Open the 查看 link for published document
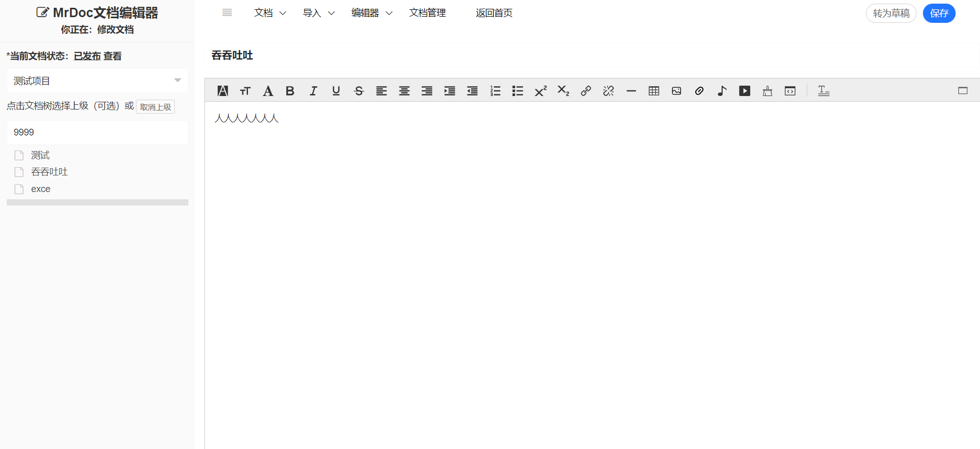The image size is (980, 449). 113,56
